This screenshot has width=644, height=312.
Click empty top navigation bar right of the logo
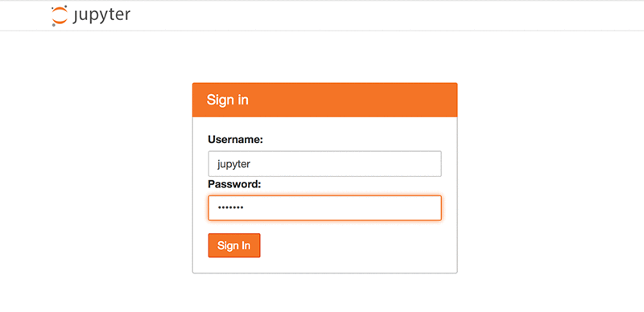pyautogui.click(x=369, y=15)
